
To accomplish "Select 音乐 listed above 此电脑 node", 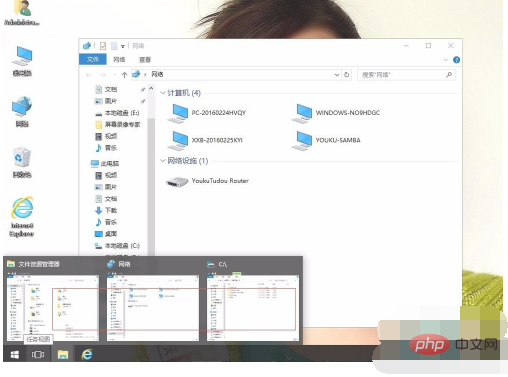I will pyautogui.click(x=106, y=148).
